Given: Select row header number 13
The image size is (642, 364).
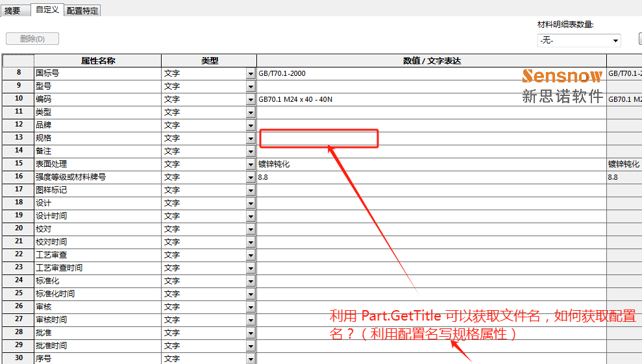Looking at the screenshot, I should (19, 138).
